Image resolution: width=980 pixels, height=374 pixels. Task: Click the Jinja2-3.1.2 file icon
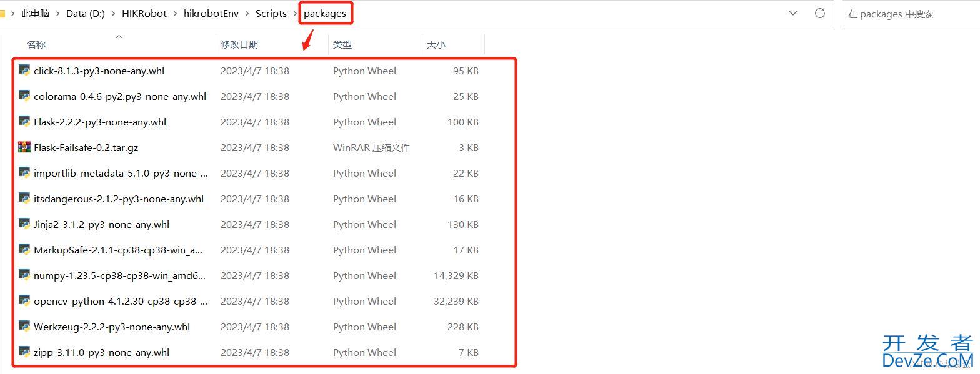pos(24,224)
